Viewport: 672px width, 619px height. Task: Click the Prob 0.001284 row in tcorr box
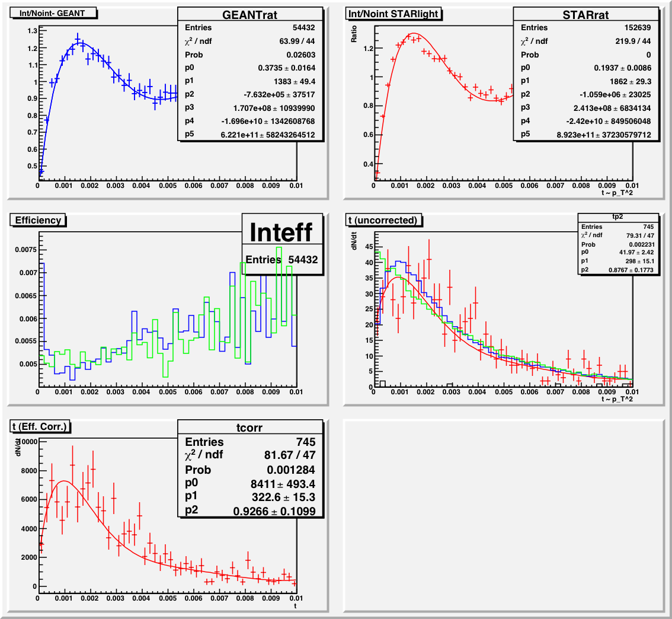pyautogui.click(x=250, y=470)
